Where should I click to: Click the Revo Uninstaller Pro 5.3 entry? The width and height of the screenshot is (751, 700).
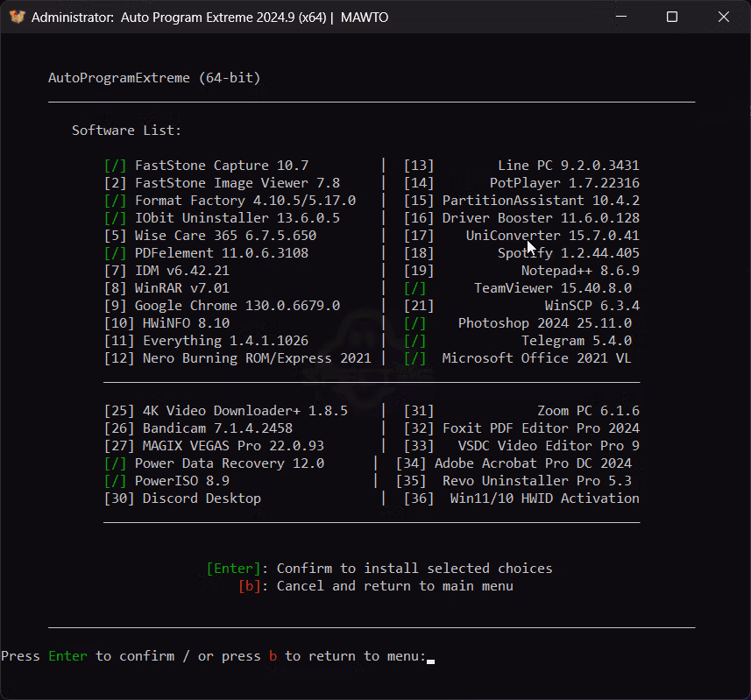(514, 481)
